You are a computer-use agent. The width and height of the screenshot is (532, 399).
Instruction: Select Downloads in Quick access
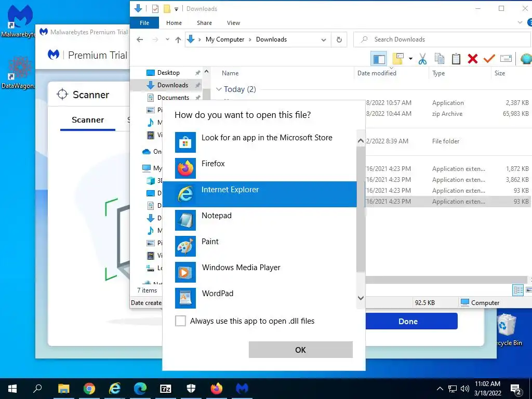click(172, 85)
